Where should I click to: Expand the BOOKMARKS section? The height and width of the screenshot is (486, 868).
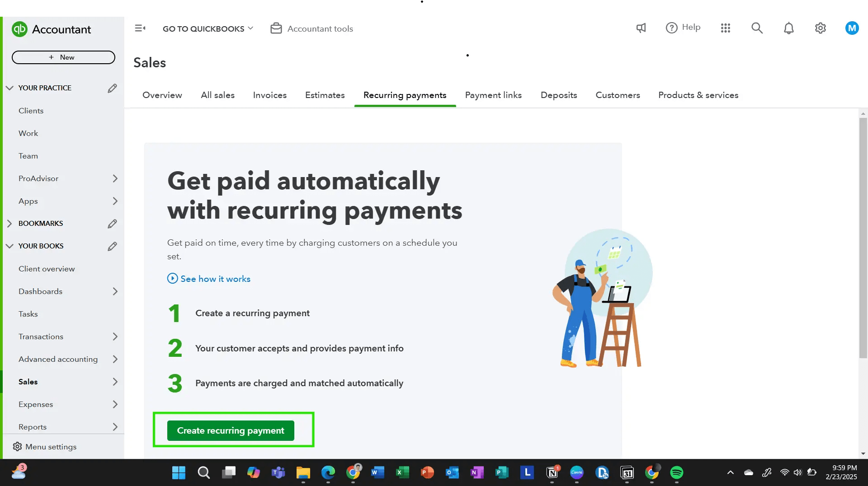[x=9, y=224]
